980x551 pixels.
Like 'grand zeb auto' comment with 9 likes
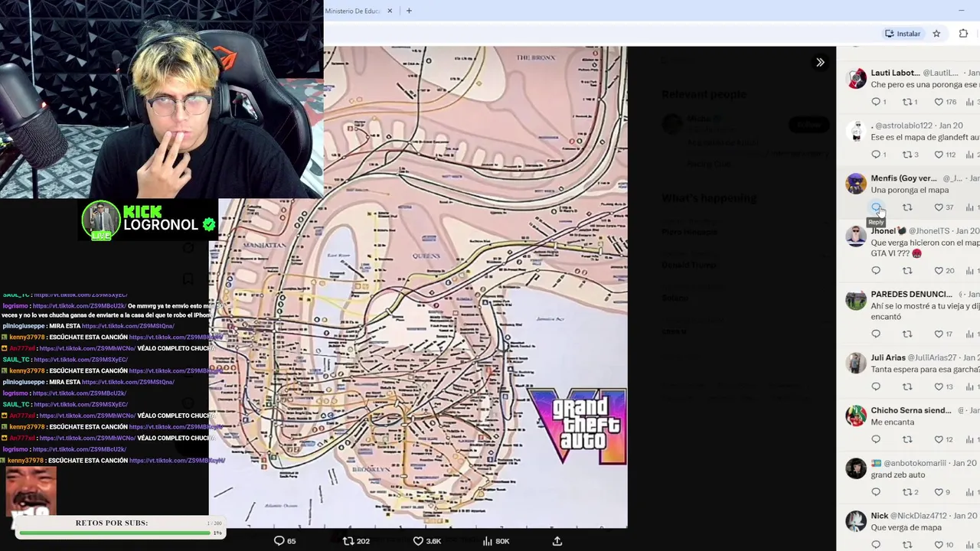(x=942, y=492)
